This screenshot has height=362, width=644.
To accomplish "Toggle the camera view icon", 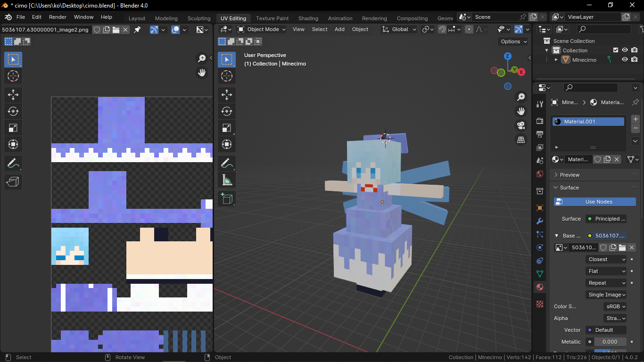I will point(521,125).
